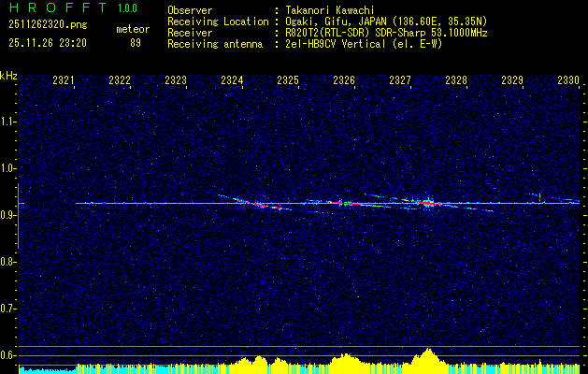Click the 2327 time axis marker
The height and width of the screenshot is (374, 588).
pyautogui.click(x=400, y=79)
